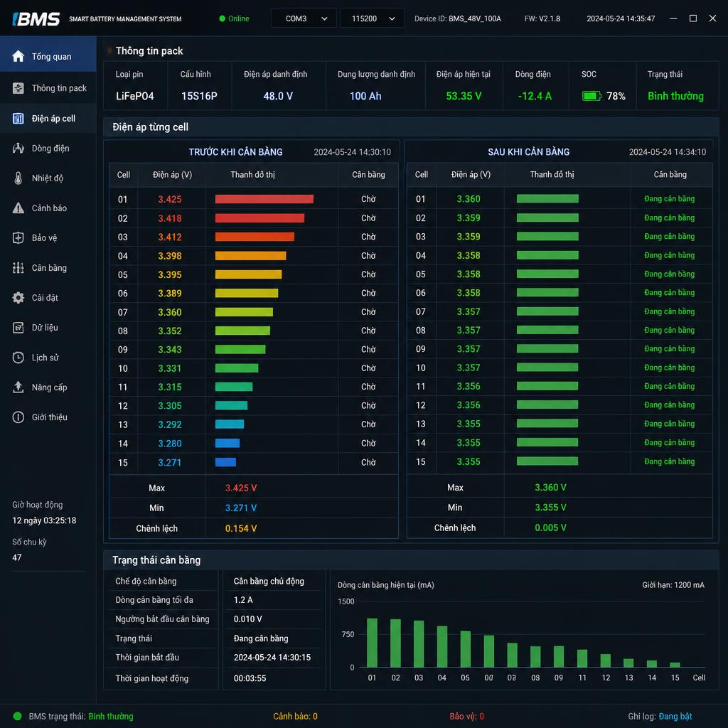The image size is (728, 728).
Task: Select the Nhiệt độ thermometer icon
Action: point(18,178)
